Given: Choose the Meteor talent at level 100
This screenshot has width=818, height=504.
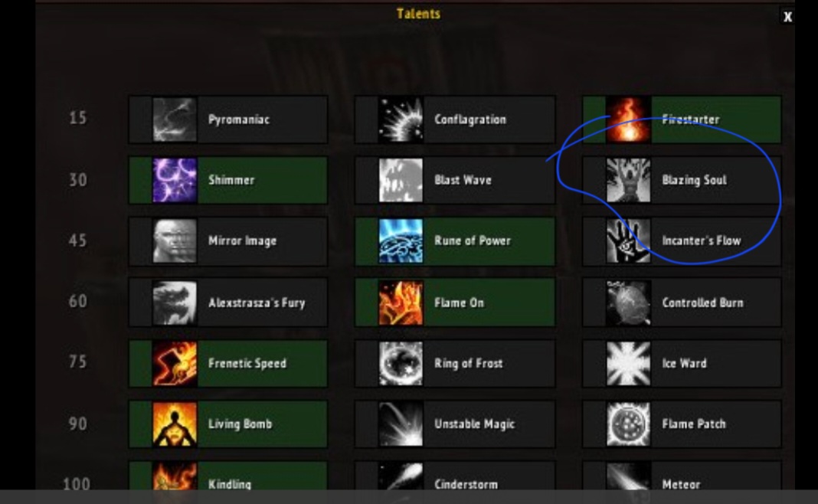Looking at the screenshot, I should (x=682, y=476).
